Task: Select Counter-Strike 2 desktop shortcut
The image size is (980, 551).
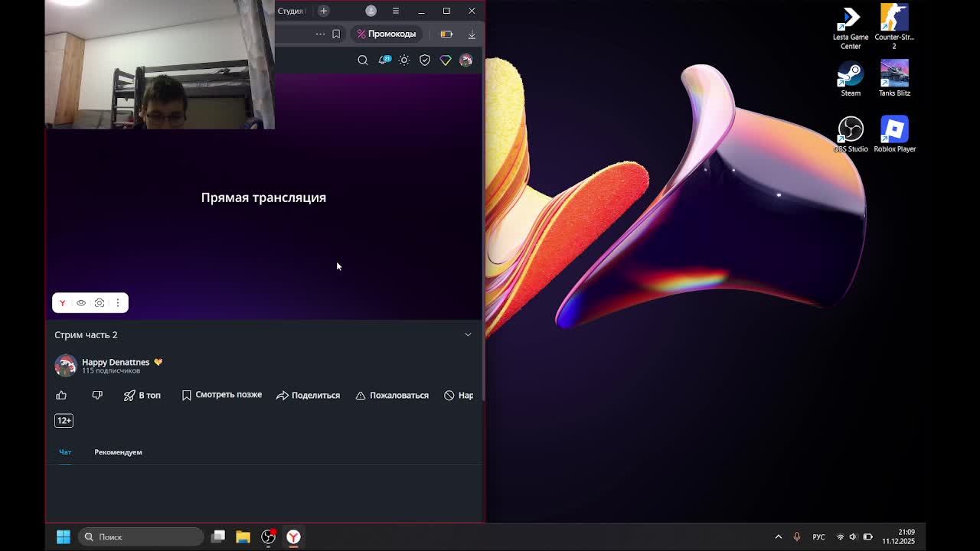Action: [x=894, y=28]
